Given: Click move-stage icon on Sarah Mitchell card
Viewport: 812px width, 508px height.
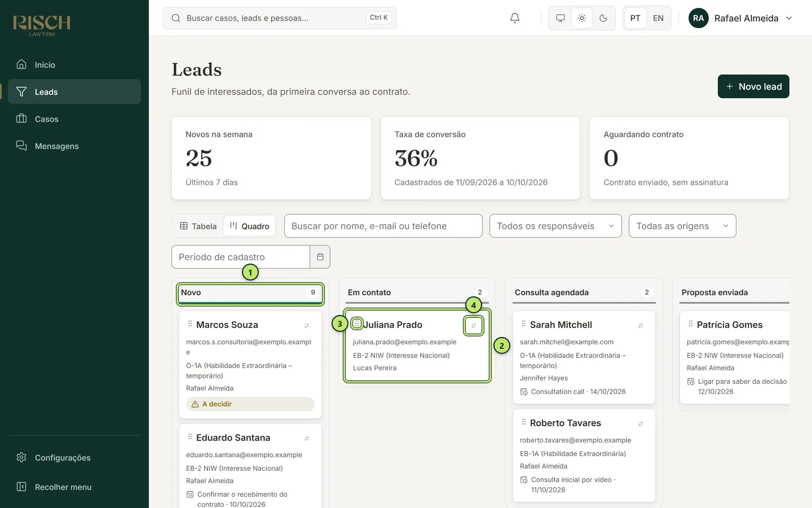Looking at the screenshot, I should 641,326.
